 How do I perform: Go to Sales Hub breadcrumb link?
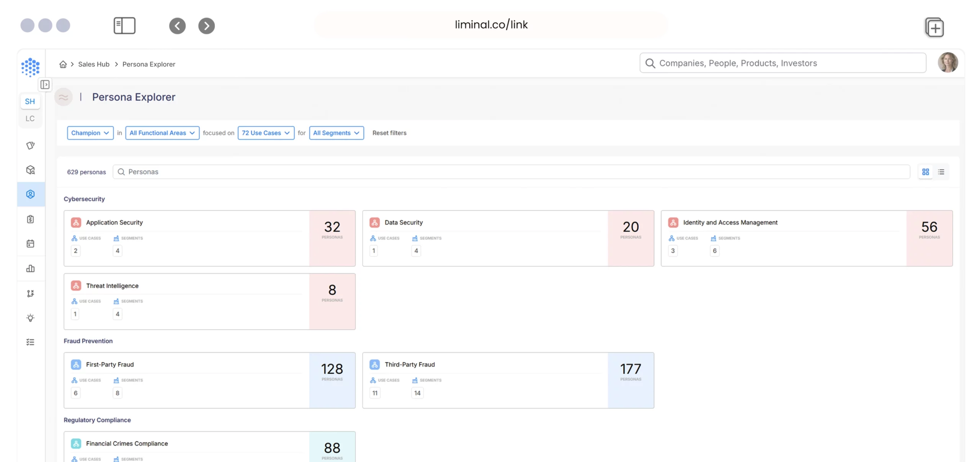point(94,64)
